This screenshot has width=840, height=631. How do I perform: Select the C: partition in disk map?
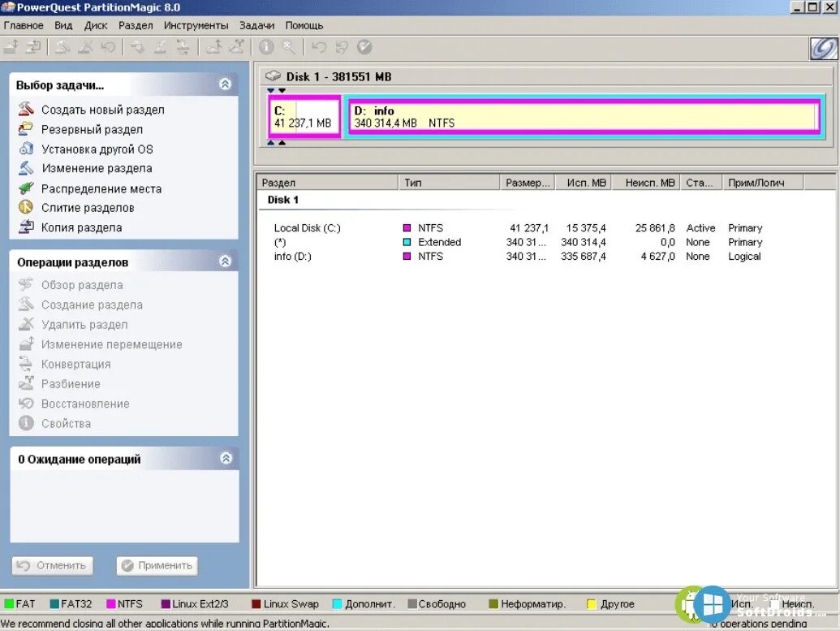point(304,116)
